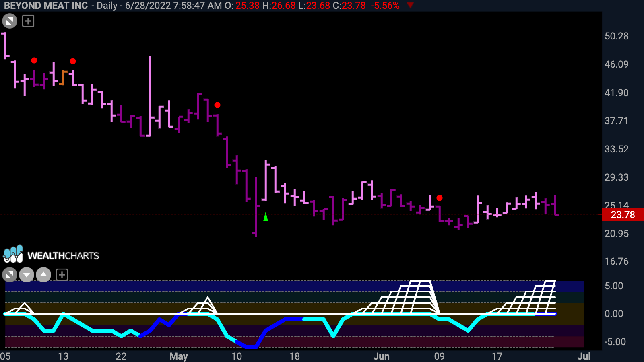Viewport: 644px width, 362px height.
Task: Click the WealthCharts logo
Action: coord(51,254)
